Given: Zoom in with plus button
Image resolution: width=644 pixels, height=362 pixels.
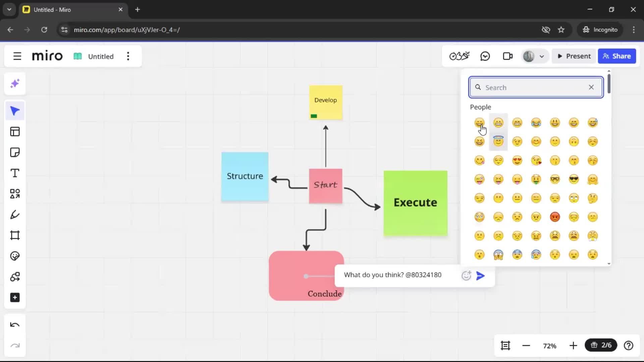Looking at the screenshot, I should coord(573,346).
